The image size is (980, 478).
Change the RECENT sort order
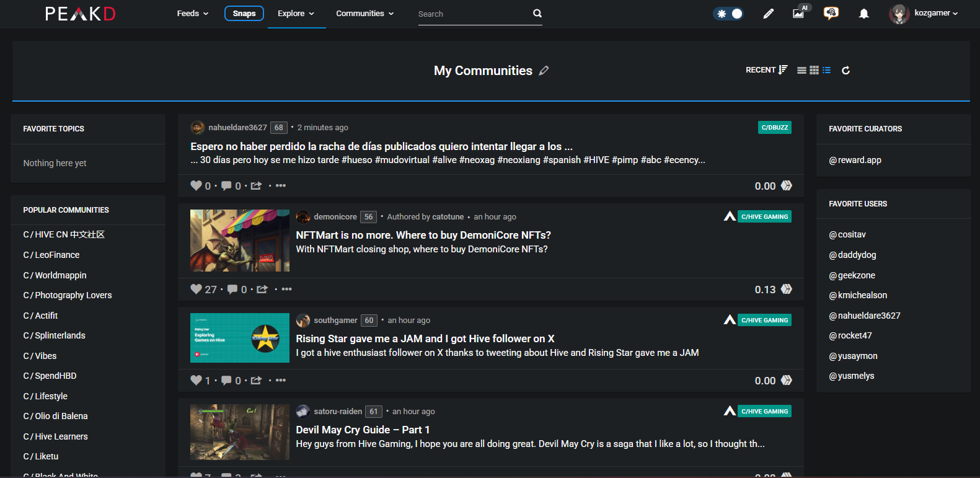[767, 70]
